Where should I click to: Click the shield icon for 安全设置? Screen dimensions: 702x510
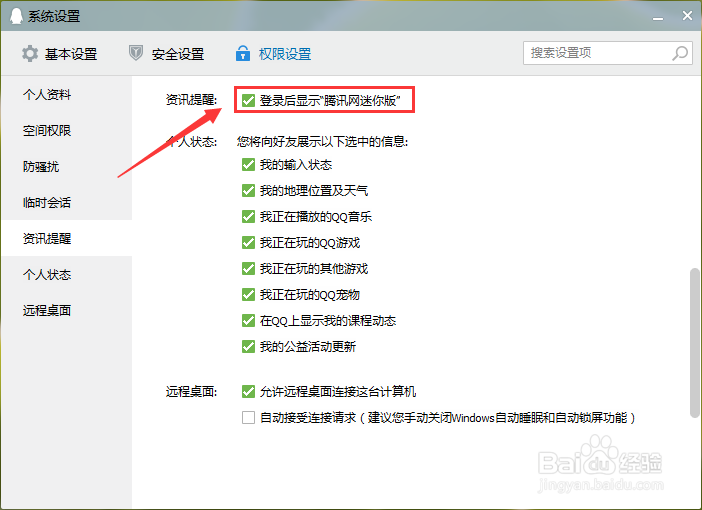pos(136,53)
